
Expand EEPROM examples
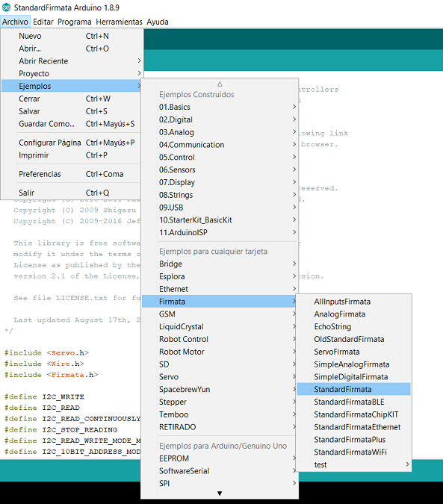[x=220, y=458]
